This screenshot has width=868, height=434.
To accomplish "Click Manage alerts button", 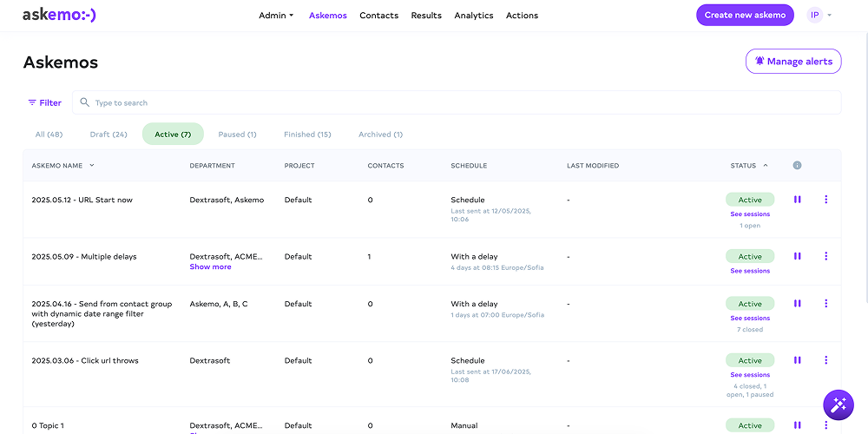I will 793,61.
